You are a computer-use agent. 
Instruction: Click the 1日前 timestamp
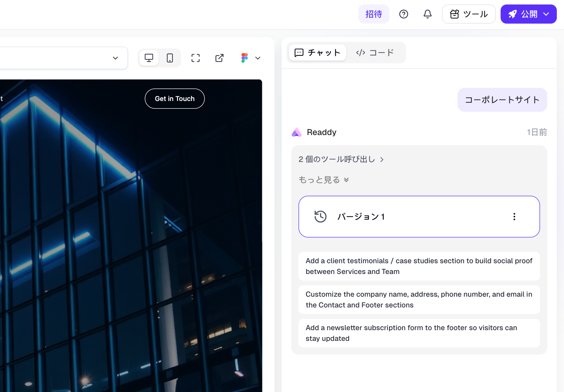[537, 132]
